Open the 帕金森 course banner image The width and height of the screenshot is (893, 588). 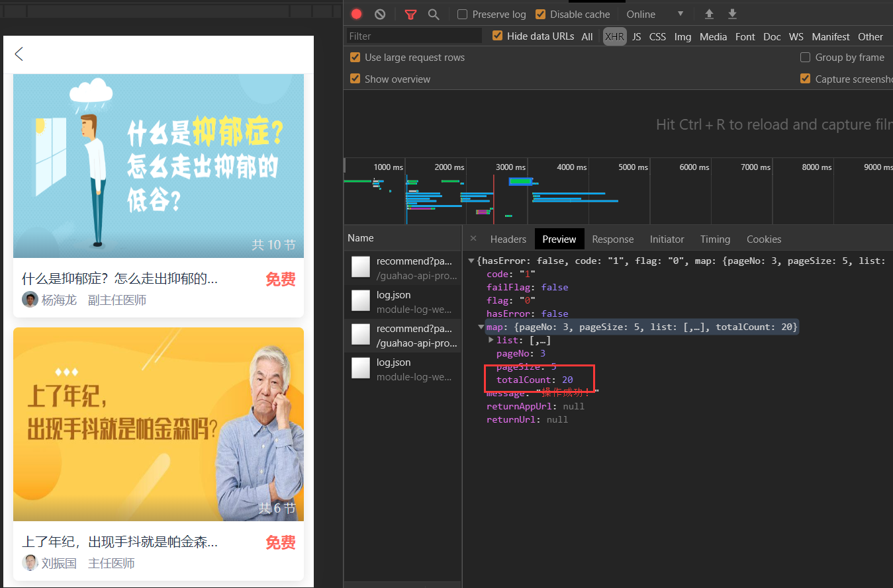tap(158, 425)
